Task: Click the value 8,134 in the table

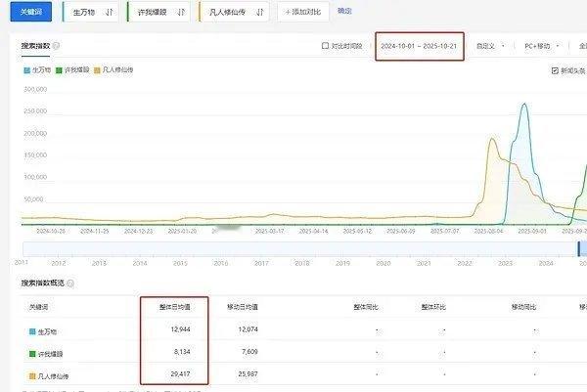Action: [x=182, y=352]
